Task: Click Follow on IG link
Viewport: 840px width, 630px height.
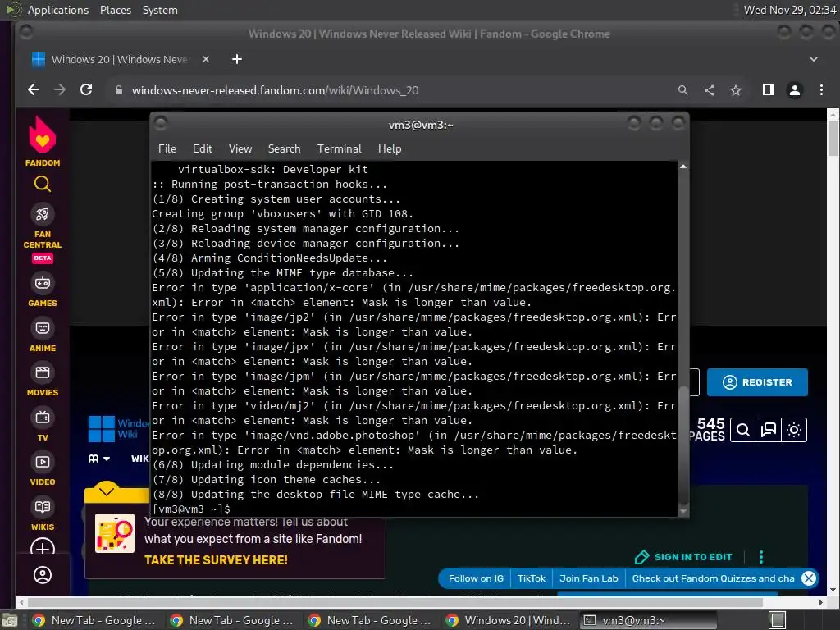Action: 476,578
